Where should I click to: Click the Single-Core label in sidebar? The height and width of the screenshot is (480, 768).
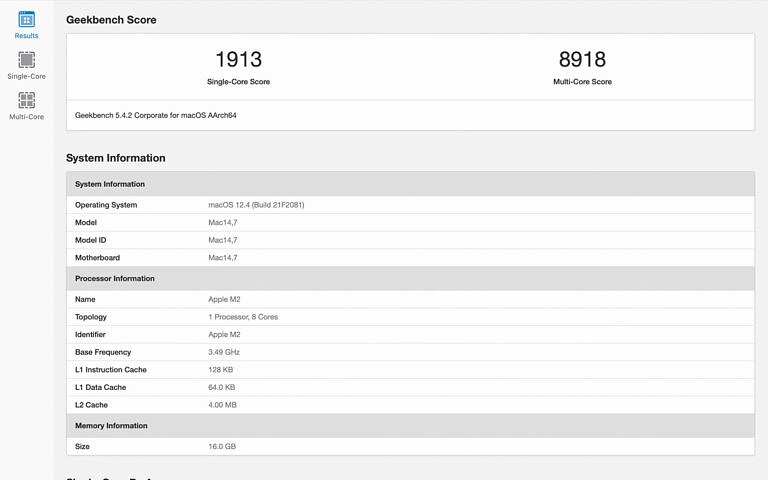26,76
